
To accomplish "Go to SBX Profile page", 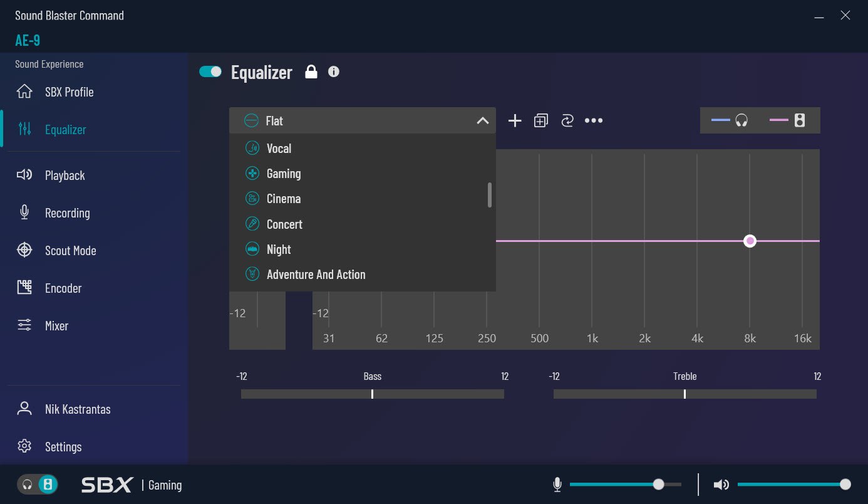I will (x=69, y=92).
